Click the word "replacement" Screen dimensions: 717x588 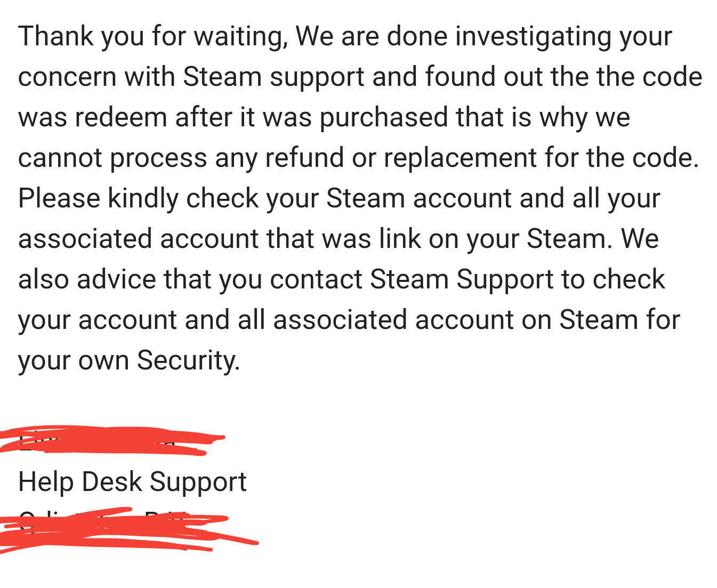(x=460, y=158)
